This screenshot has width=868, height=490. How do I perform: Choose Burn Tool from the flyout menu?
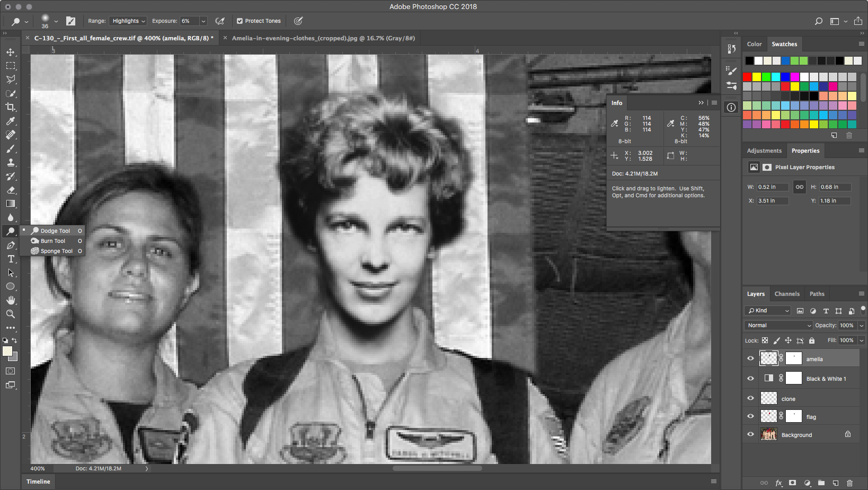[x=53, y=241]
